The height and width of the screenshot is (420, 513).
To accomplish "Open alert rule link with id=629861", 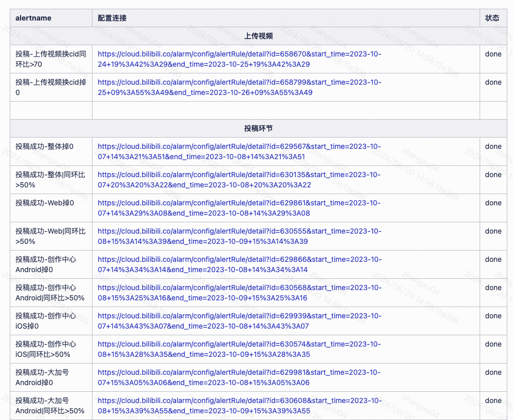I will (239, 208).
